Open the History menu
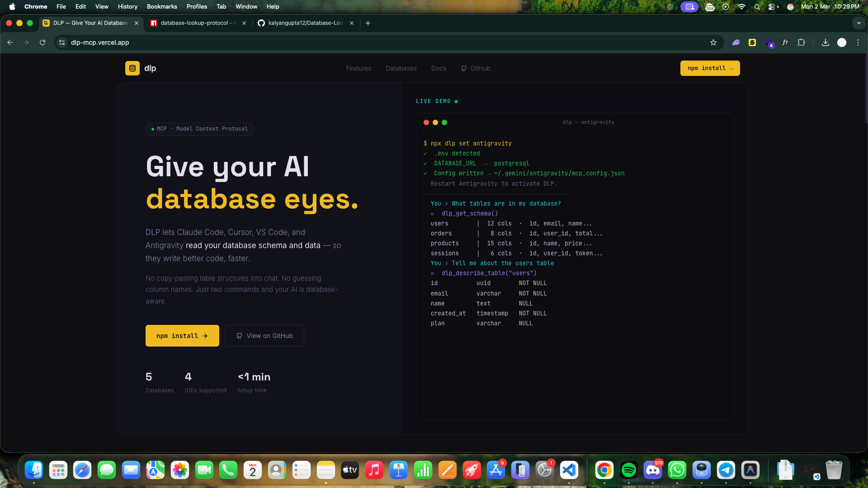Viewport: 868px width, 488px height. [x=127, y=7]
